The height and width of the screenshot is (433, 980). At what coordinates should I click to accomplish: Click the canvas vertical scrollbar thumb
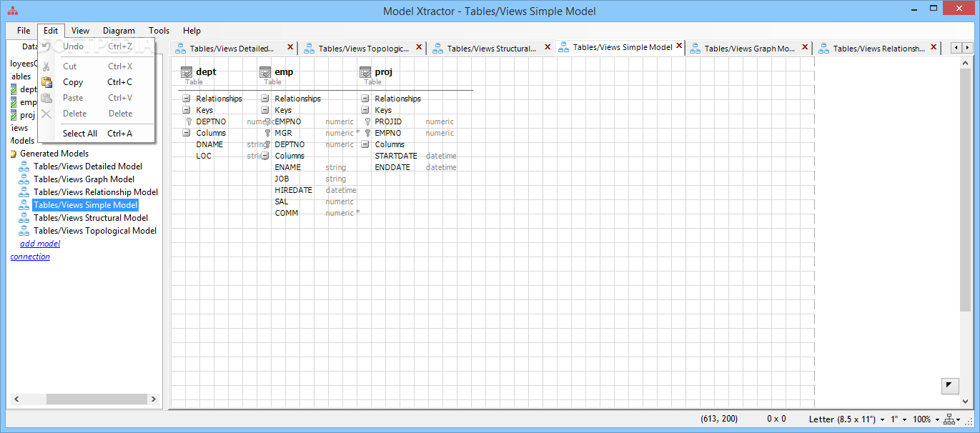(966, 190)
